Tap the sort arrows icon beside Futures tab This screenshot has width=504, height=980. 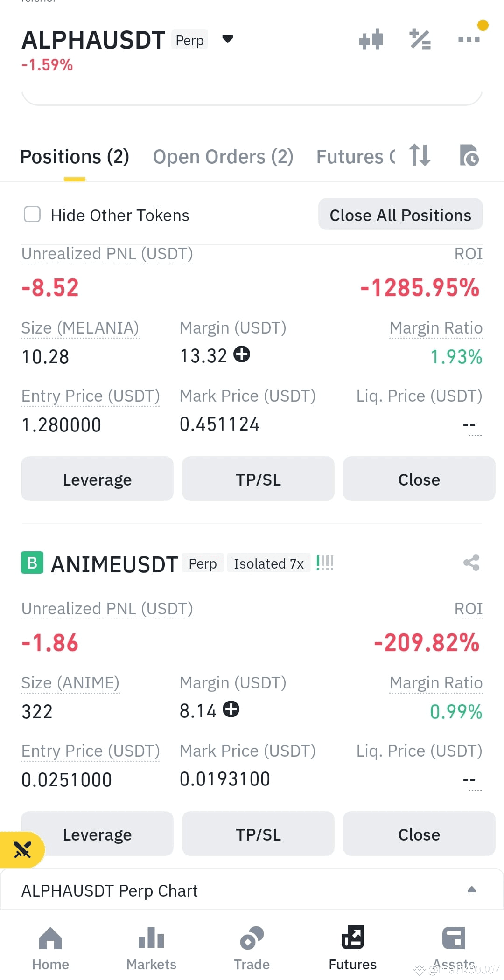[x=419, y=155]
